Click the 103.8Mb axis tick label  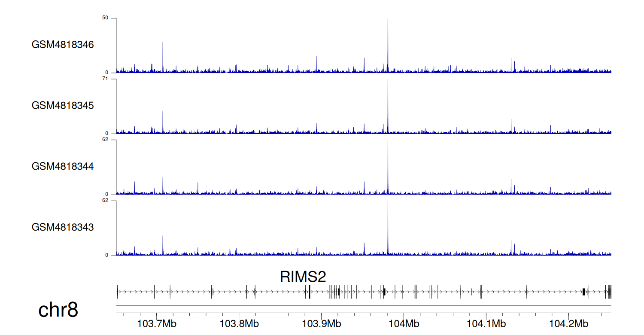[239, 323]
